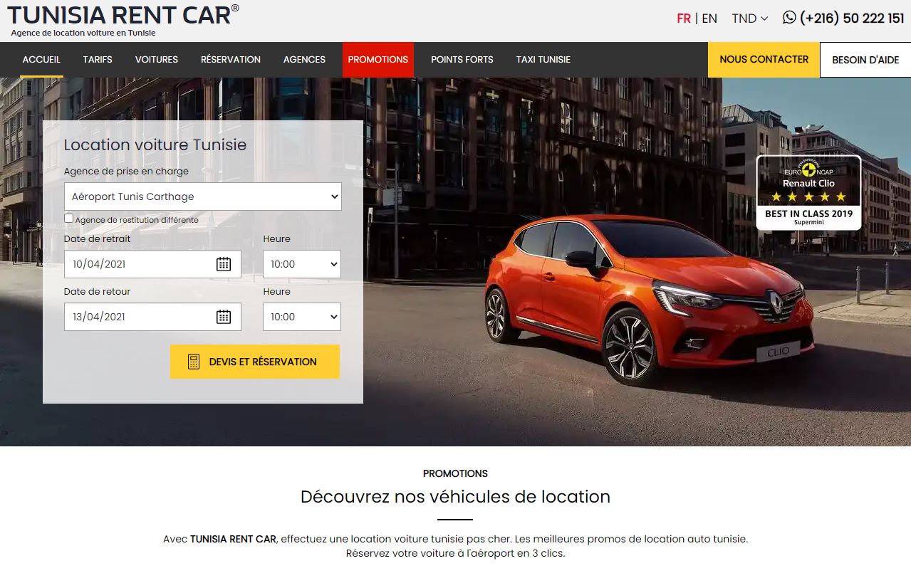Image resolution: width=911 pixels, height=588 pixels.
Task: Click the 'Agence de prise en charge' label
Action: [126, 172]
